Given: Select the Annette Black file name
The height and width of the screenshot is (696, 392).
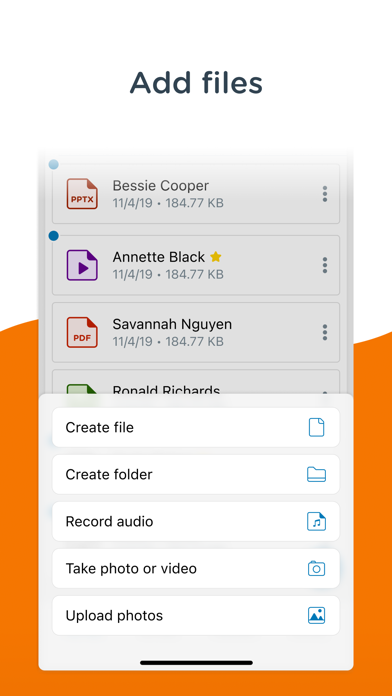Looking at the screenshot, I should click(x=158, y=257).
